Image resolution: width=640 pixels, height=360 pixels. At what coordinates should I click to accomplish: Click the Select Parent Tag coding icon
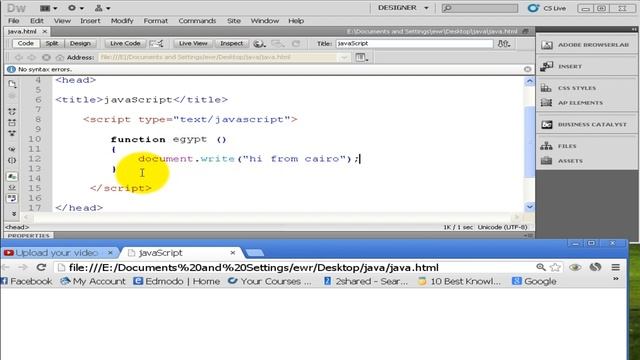(x=12, y=149)
